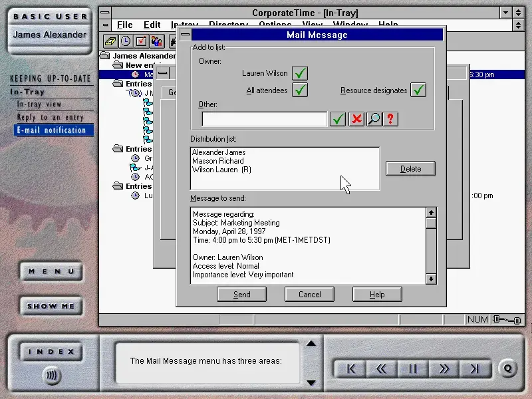The width and height of the screenshot is (532, 399).
Task: Click the down arrow beside tutorial caption
Action: pyautogui.click(x=311, y=383)
